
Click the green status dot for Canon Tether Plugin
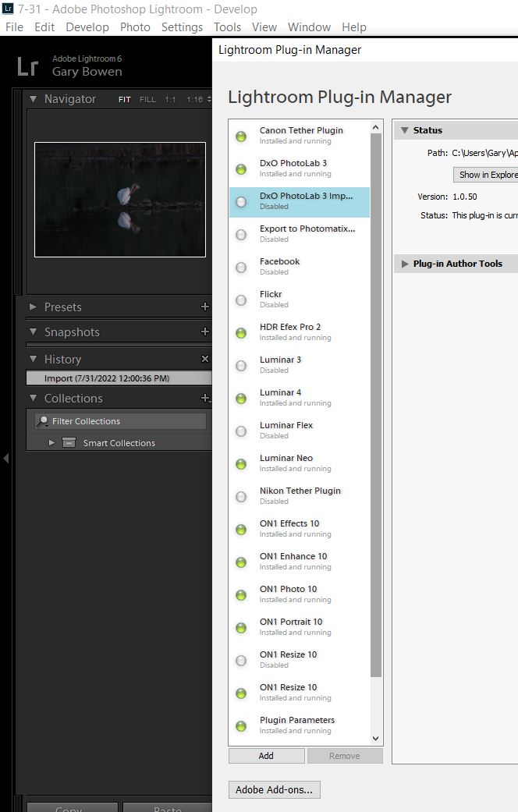tap(241, 137)
